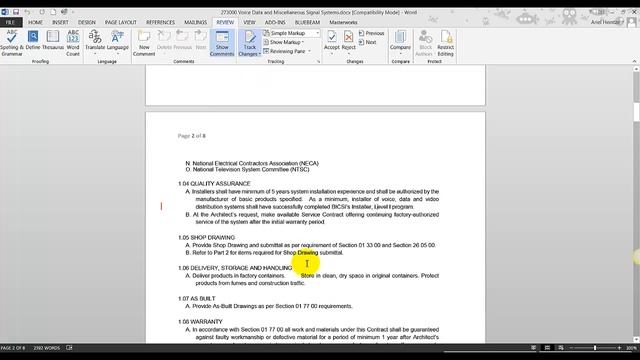This screenshot has height=360, width=640.
Task: Go to Previous comment
Action: tap(182, 40)
